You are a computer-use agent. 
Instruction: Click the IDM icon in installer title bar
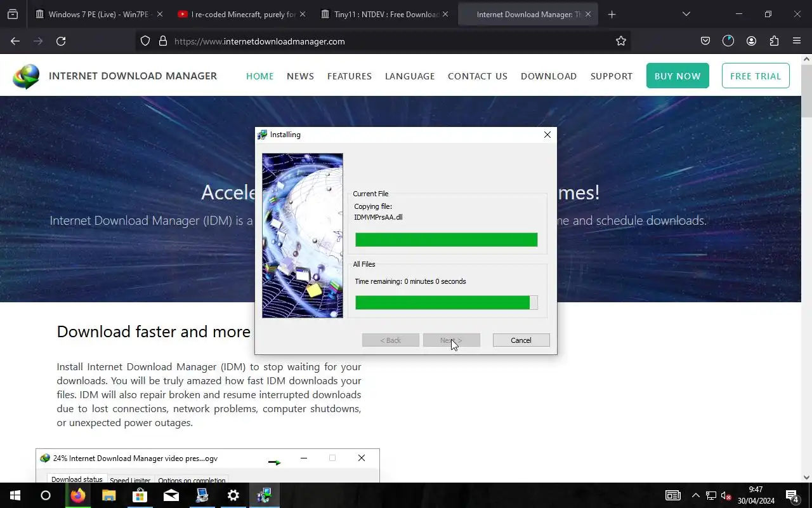point(262,135)
